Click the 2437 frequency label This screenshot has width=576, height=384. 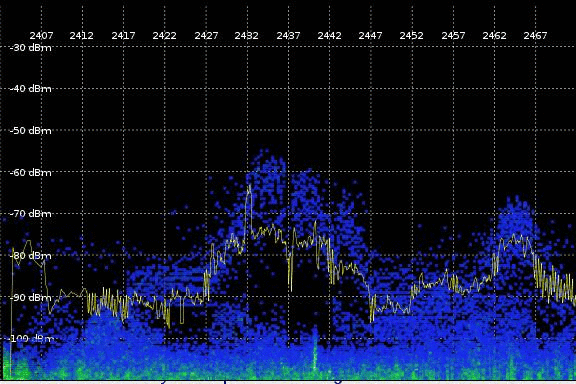(288, 36)
